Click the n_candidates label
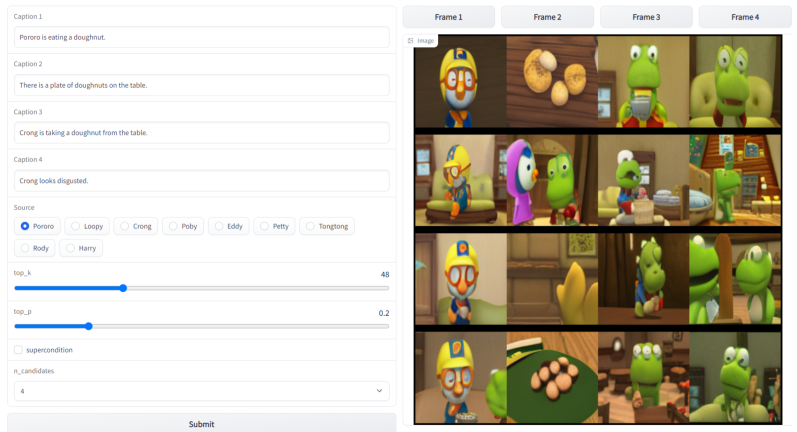This screenshot has height=432, width=797. 34,371
